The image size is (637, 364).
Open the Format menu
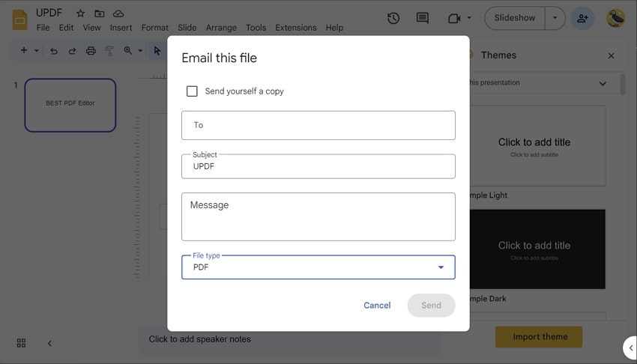point(155,28)
